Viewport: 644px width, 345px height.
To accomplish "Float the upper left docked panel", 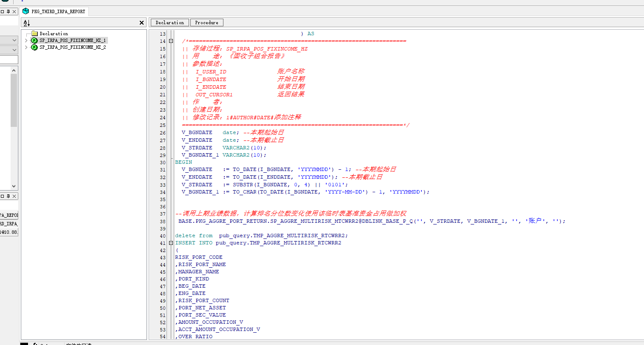I will 2,11.
